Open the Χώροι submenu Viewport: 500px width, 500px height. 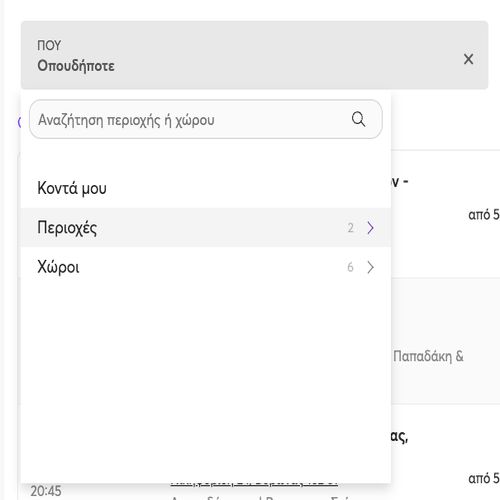pos(206,267)
